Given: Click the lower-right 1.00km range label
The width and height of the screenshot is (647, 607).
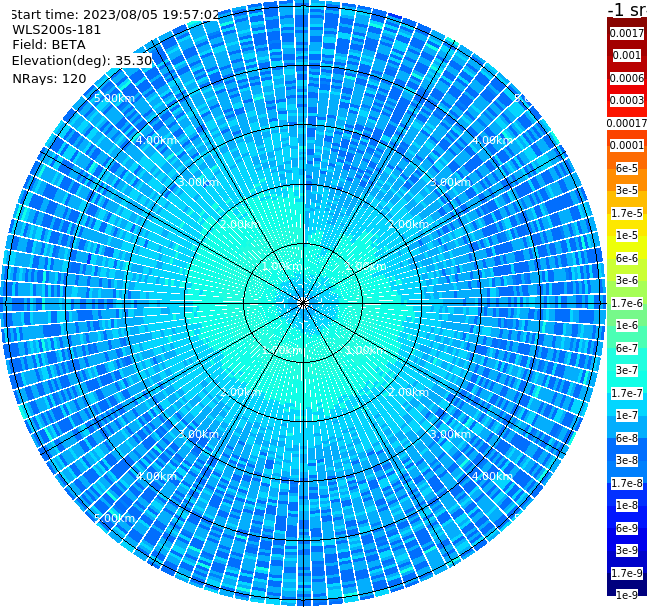Looking at the screenshot, I should pos(366,350).
